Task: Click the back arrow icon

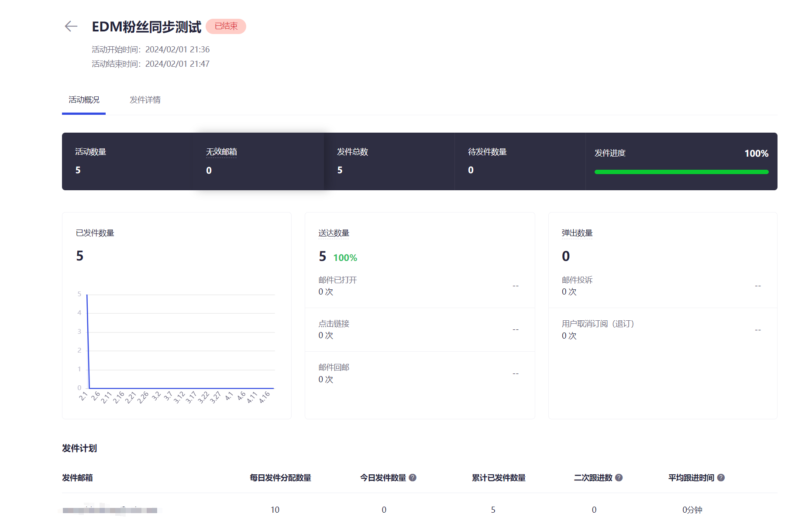Action: tap(71, 27)
